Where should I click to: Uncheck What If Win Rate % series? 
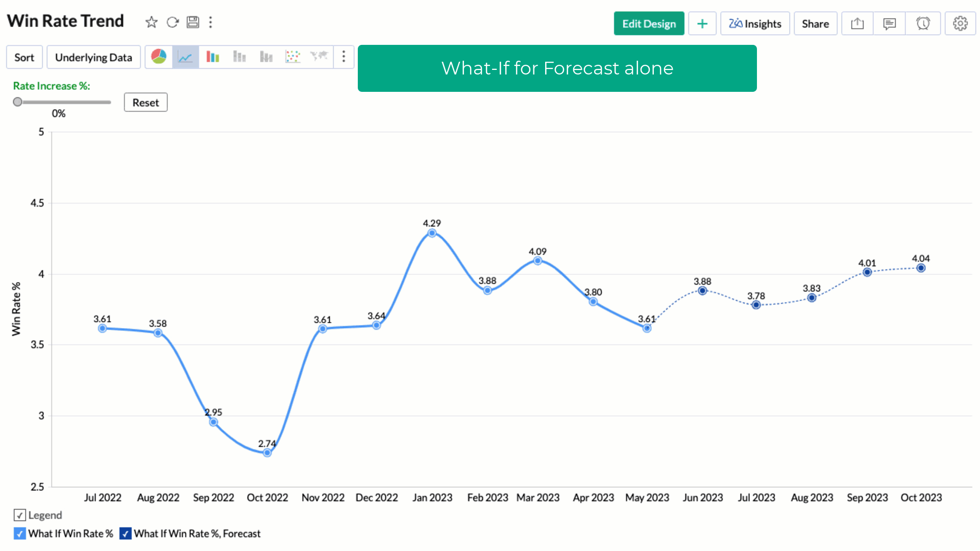[19, 534]
